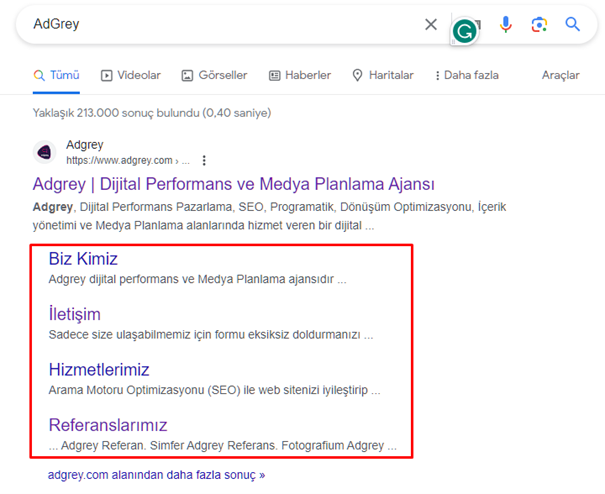Start voice search with the microphone icon

505,24
